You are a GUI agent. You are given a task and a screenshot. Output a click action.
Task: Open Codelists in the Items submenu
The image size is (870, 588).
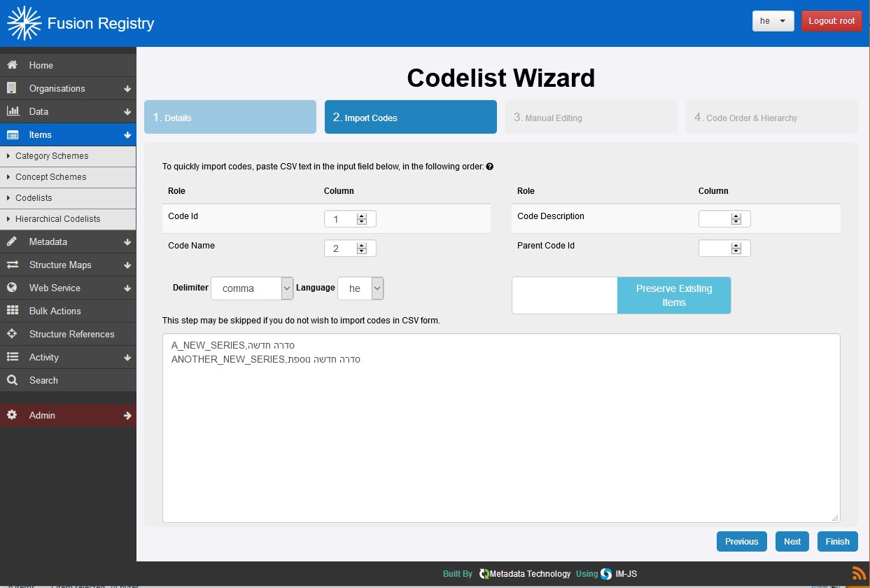tap(34, 198)
